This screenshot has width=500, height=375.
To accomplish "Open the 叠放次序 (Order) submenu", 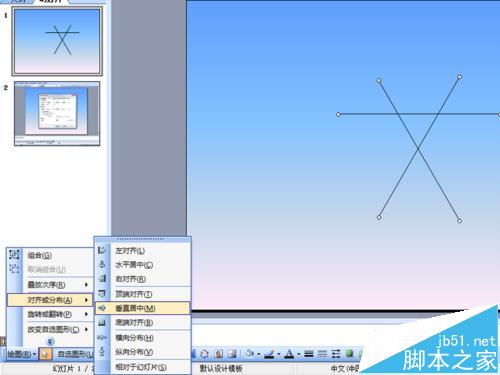I will coord(50,285).
